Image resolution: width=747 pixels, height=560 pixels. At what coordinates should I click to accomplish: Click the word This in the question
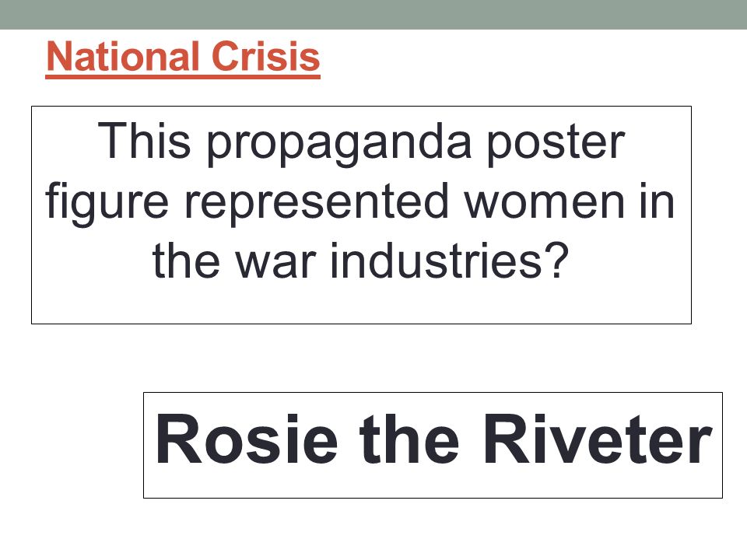[x=144, y=141]
